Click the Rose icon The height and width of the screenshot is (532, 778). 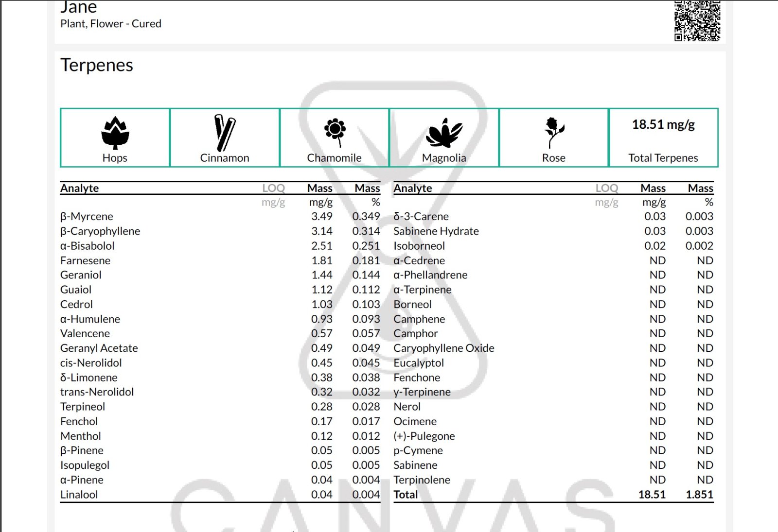point(553,132)
